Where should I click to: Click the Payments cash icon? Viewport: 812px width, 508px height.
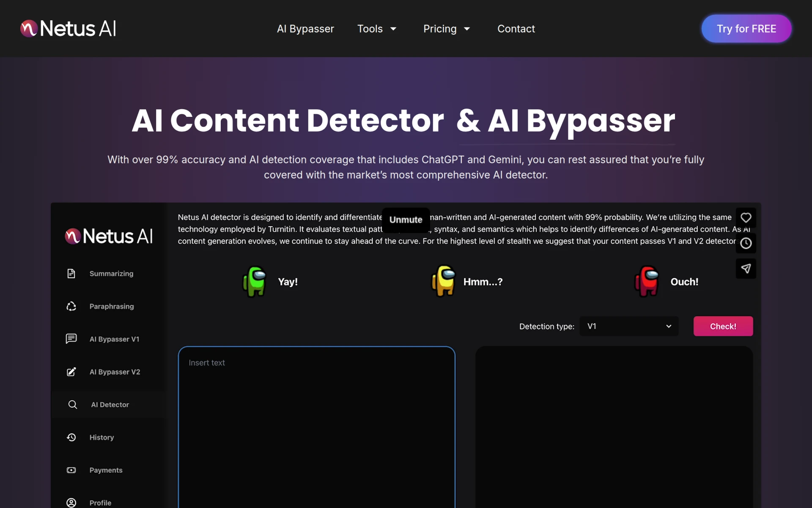pyautogui.click(x=71, y=470)
